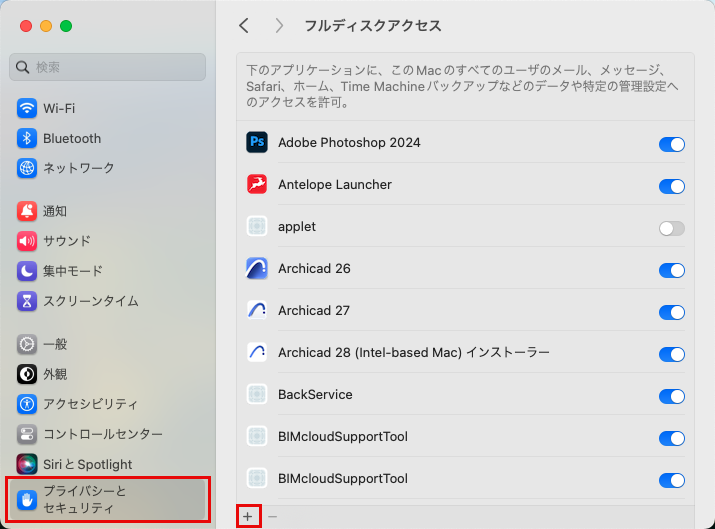Remove selected app with the minus button
This screenshot has width=715, height=529.
[x=273, y=516]
